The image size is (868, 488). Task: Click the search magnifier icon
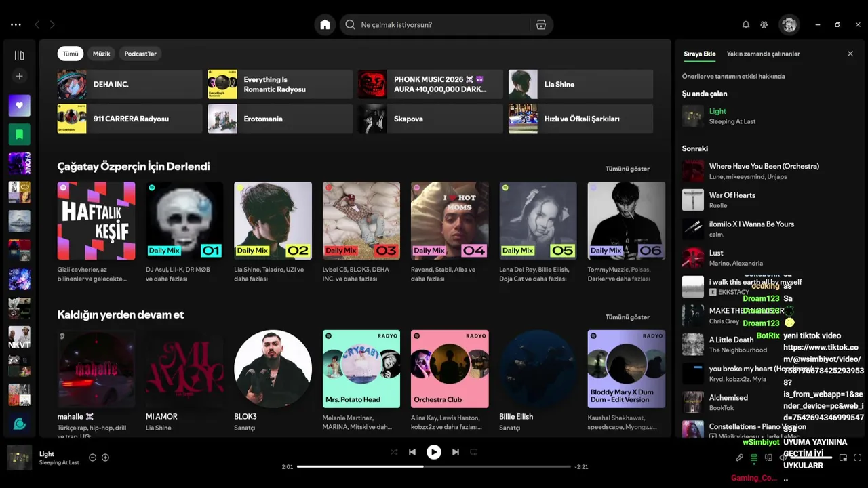pyautogui.click(x=350, y=24)
